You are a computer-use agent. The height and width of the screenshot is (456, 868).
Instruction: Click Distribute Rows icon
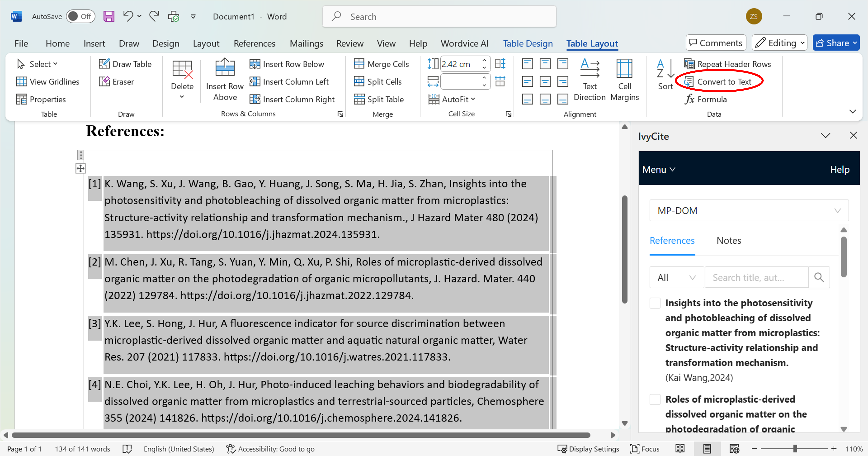(x=500, y=64)
